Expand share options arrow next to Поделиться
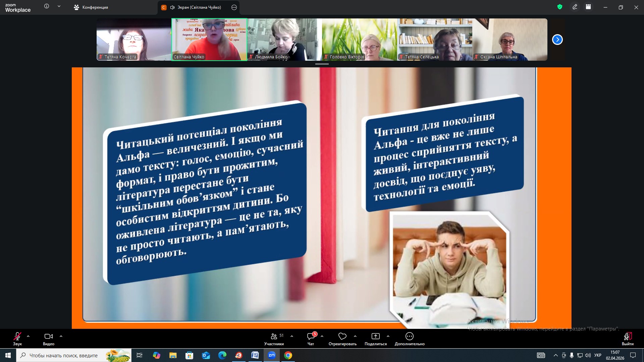 point(388,336)
